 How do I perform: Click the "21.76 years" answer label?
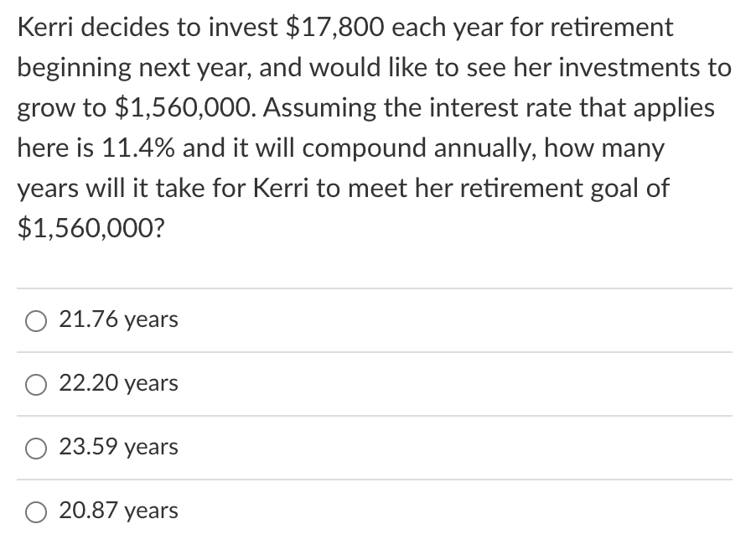click(118, 319)
